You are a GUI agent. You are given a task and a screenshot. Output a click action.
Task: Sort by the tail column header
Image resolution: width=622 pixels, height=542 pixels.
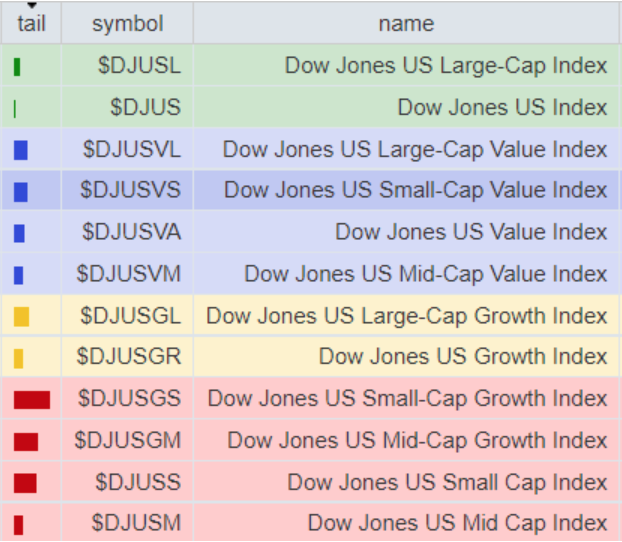[x=31, y=23]
